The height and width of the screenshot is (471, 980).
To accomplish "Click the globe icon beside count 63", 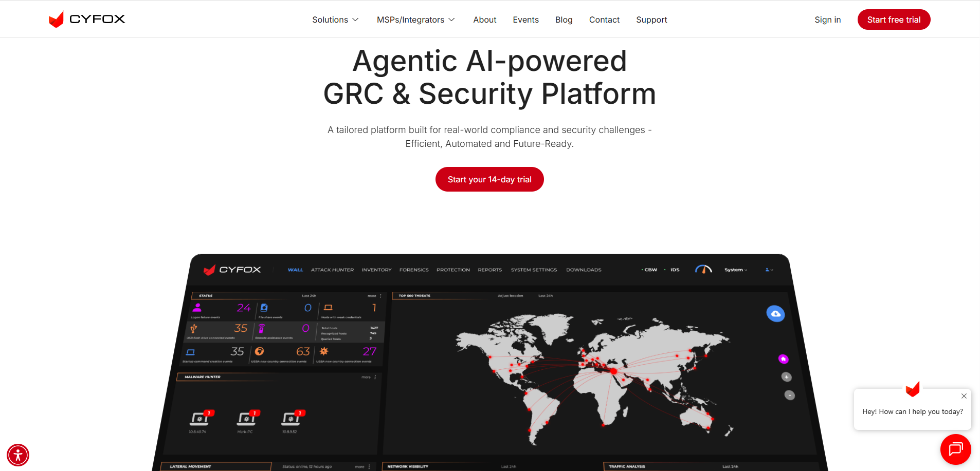I will click(259, 351).
